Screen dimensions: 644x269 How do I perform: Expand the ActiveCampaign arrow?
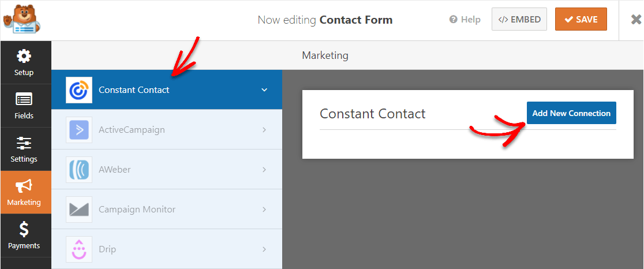(x=264, y=130)
